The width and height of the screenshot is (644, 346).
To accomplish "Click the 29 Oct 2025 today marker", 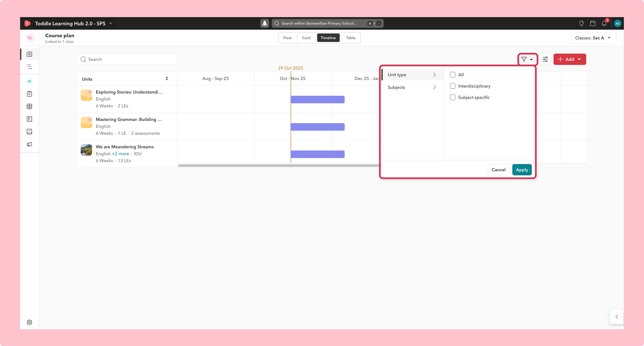I will pyautogui.click(x=290, y=68).
